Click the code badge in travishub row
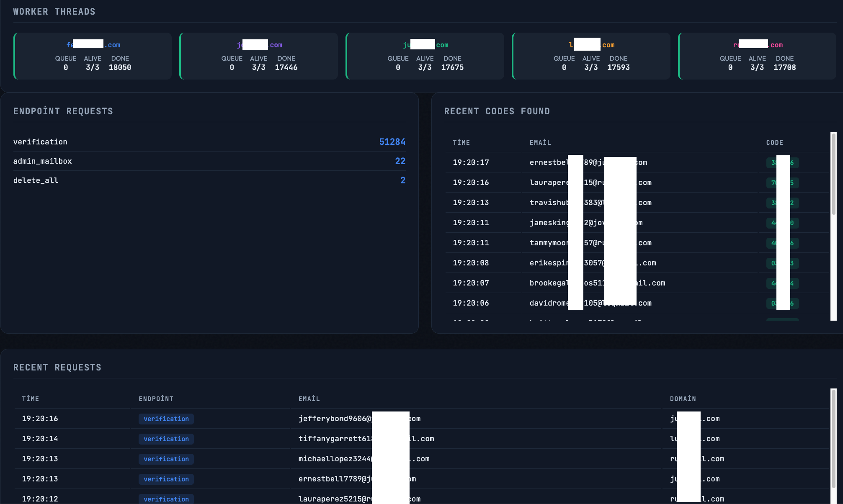843x504 pixels. [782, 203]
